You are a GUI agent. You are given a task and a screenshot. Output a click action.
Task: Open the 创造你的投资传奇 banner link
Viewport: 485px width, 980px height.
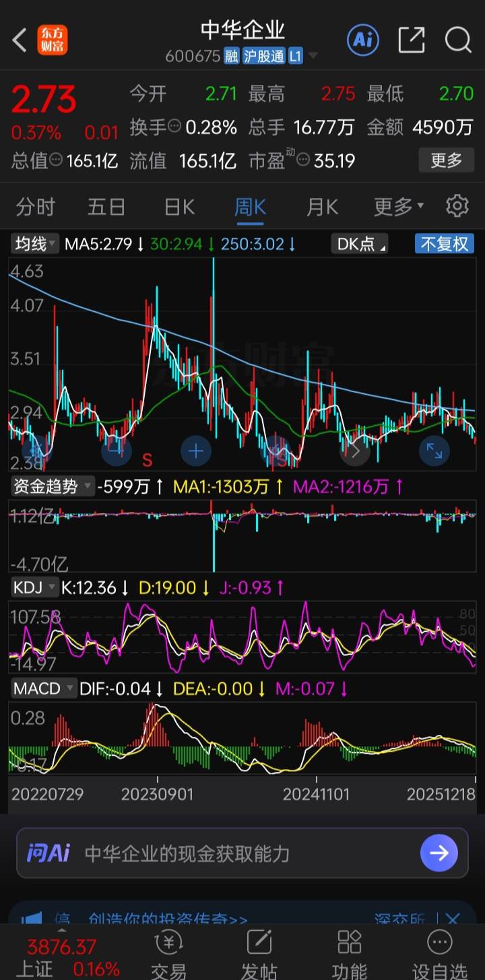[x=168, y=920]
